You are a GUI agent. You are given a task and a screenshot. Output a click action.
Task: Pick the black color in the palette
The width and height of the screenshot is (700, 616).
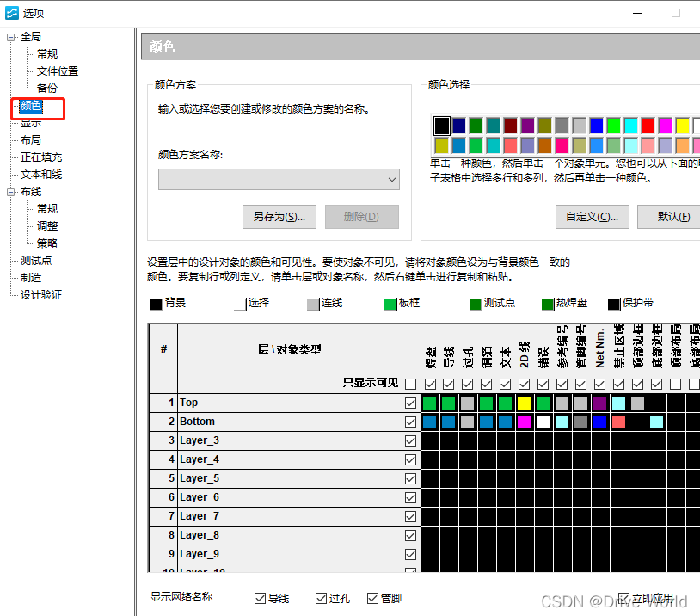click(442, 126)
